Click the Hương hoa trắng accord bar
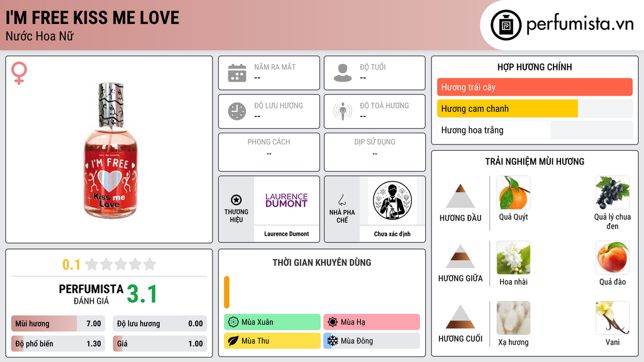Image resolution: width=644 pixels, height=362 pixels. (535, 130)
